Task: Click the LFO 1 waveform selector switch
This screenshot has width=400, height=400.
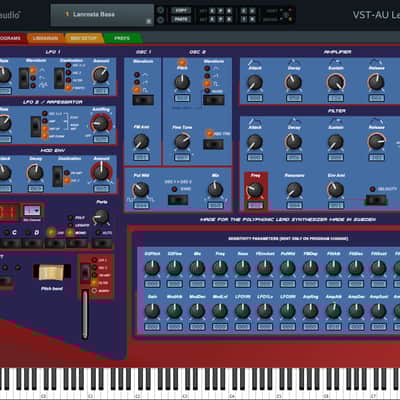Action: point(24,78)
